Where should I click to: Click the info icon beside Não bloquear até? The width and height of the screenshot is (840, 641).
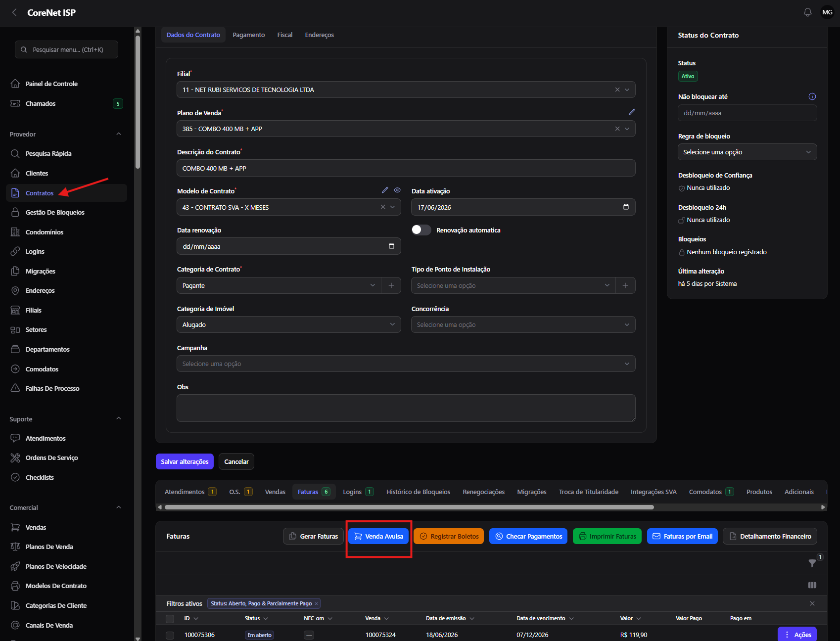[812, 96]
